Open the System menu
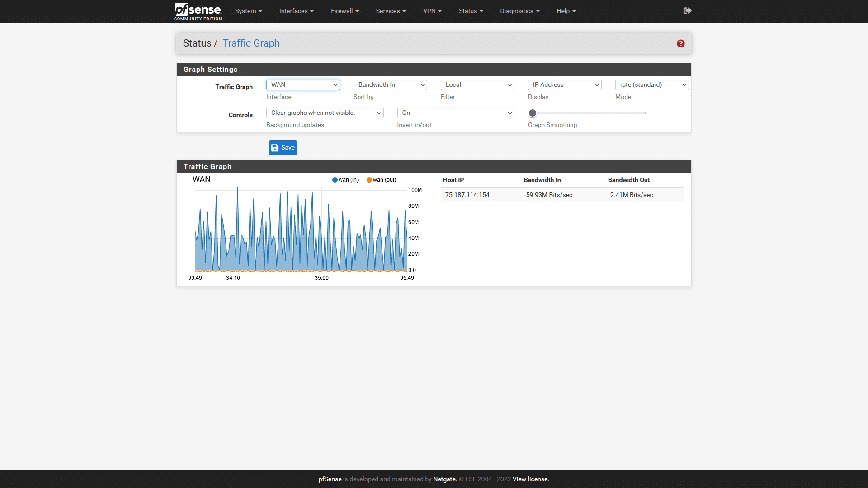This screenshot has height=488, width=868. 247,11
